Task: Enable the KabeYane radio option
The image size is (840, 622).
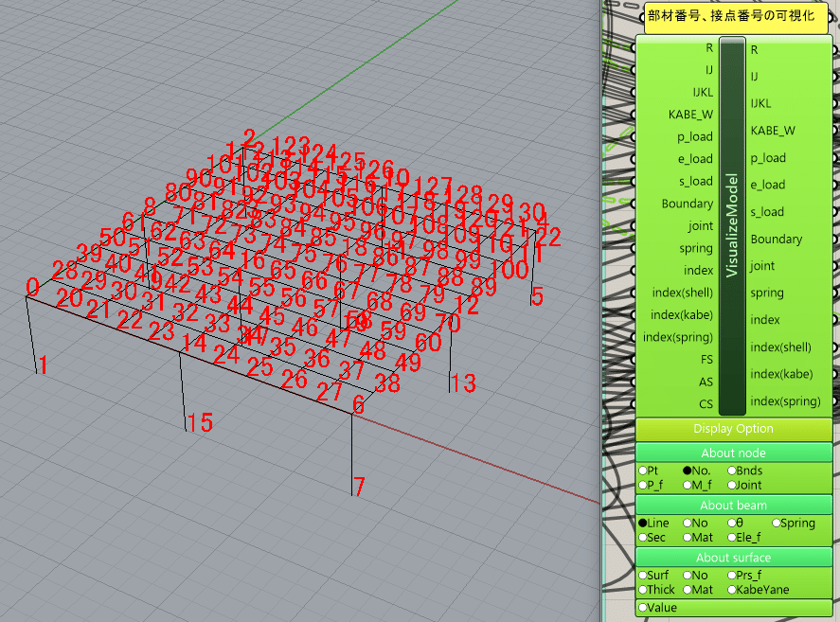Action: [731, 590]
